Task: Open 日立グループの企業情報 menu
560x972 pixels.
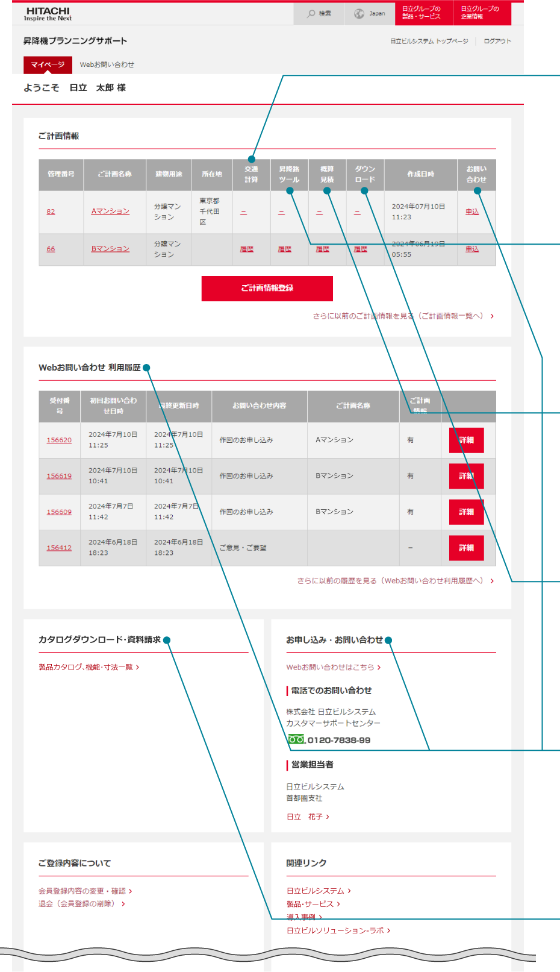Action: click(x=482, y=13)
